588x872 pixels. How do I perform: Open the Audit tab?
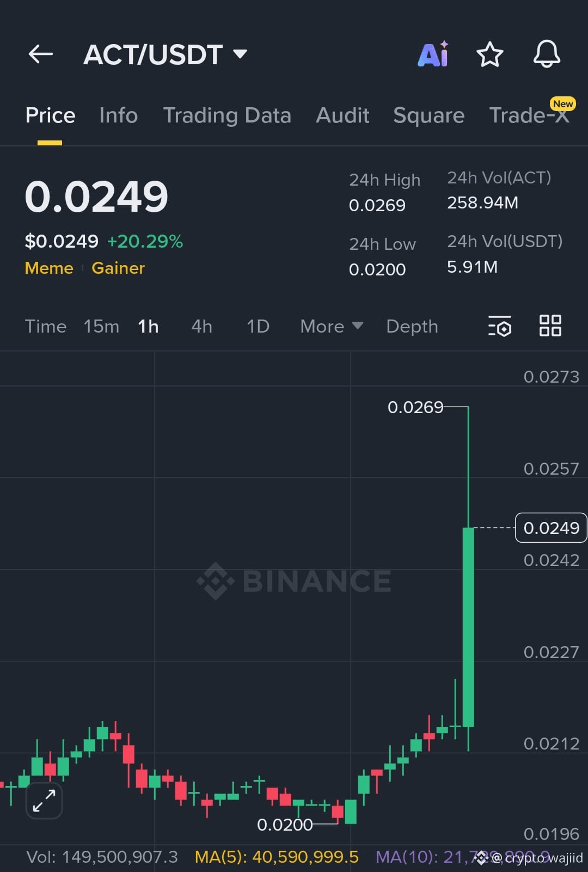click(x=342, y=115)
